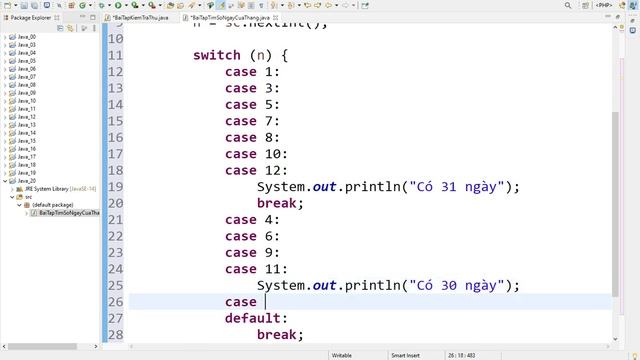Select the Java_19 project
Viewport: 640px width, 360px height.
(27, 173)
